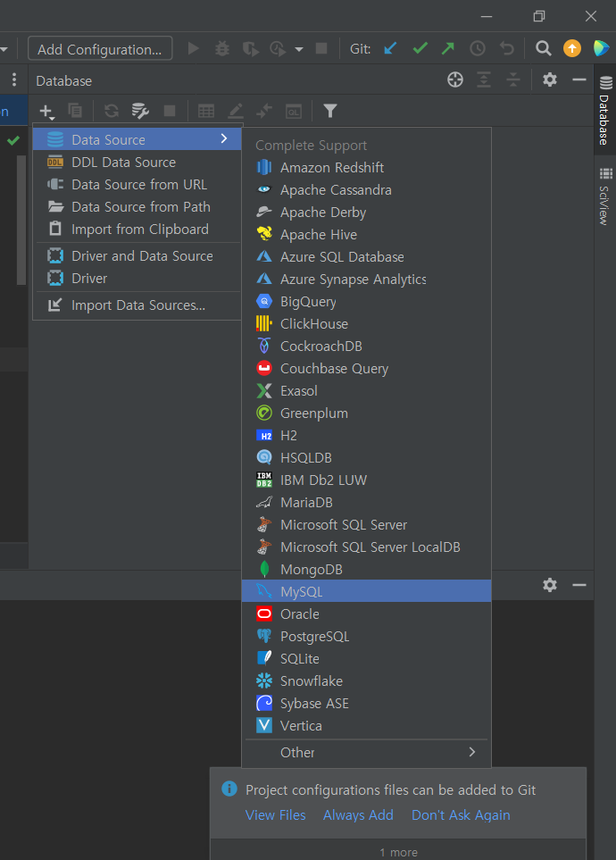This screenshot has width=616, height=860.
Task: Click the left panel vertical scrollbar
Action: tap(21, 220)
